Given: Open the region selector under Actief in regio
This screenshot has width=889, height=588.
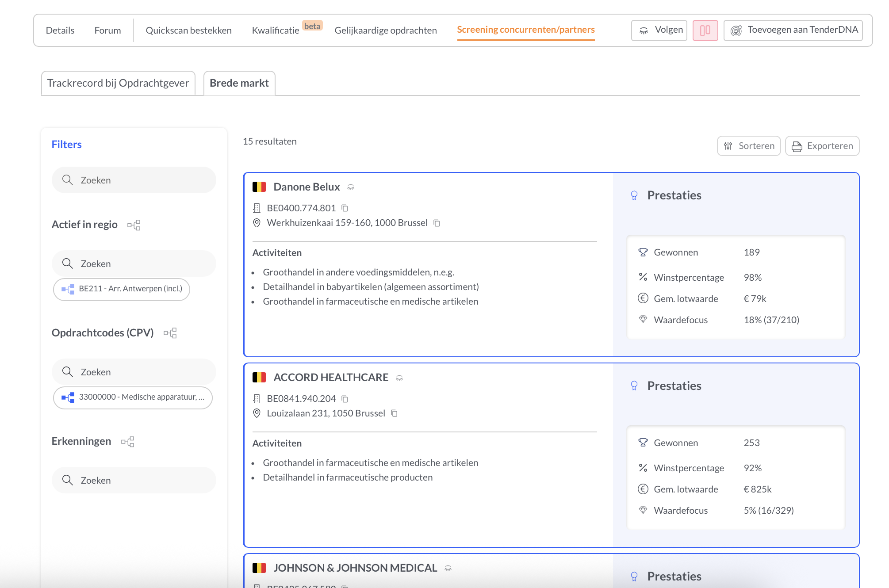Looking at the screenshot, I should click(134, 263).
